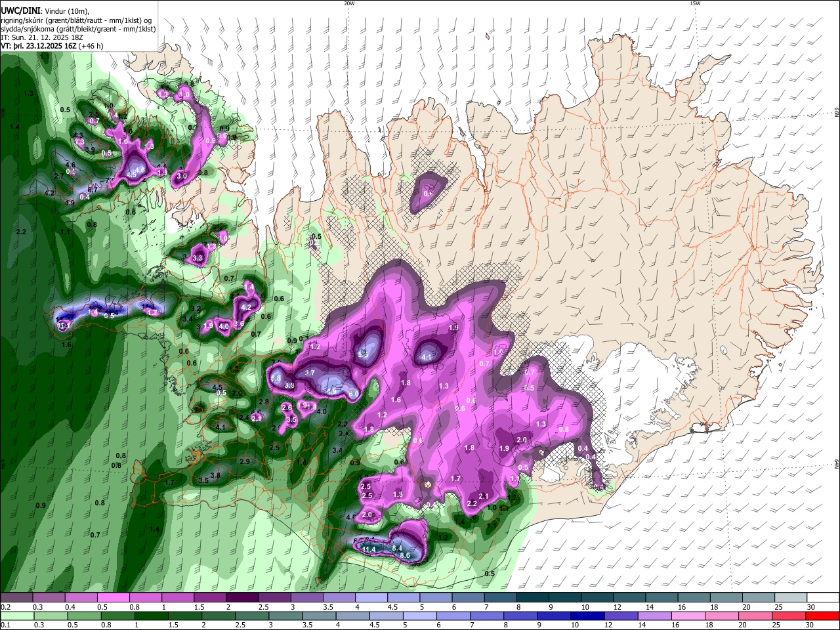The width and height of the screenshot is (840, 630).
Task: Pick the dark purple snow swatch labeled 2
Action: point(241,597)
